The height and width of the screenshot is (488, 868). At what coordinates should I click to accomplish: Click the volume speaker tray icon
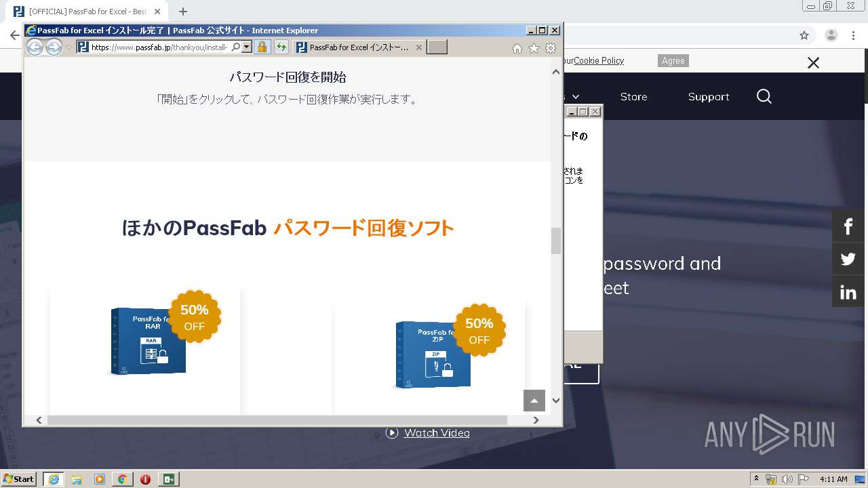pos(787,480)
